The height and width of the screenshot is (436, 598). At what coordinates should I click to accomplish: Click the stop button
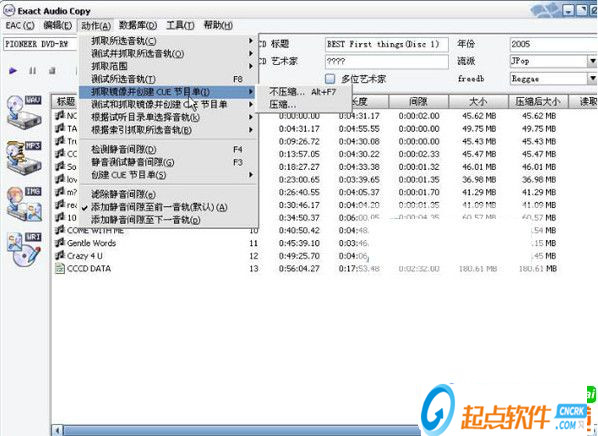click(x=52, y=71)
